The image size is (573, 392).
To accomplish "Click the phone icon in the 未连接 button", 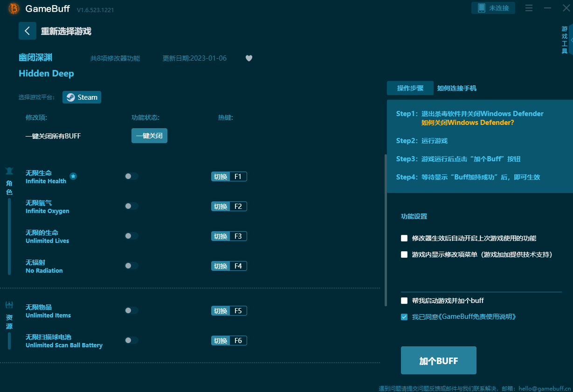I will 481,8.
